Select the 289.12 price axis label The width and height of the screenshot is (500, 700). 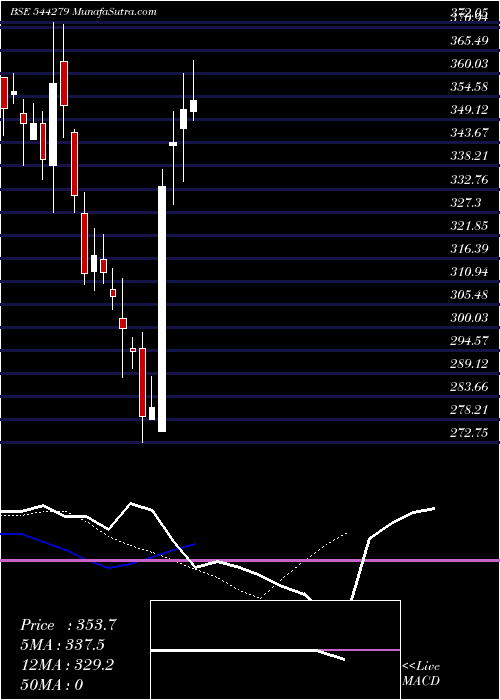tap(468, 364)
